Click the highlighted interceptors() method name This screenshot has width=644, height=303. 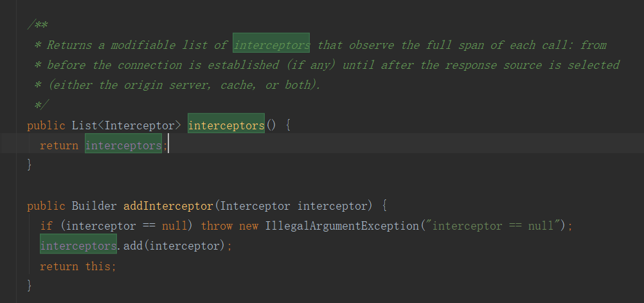[x=226, y=125]
